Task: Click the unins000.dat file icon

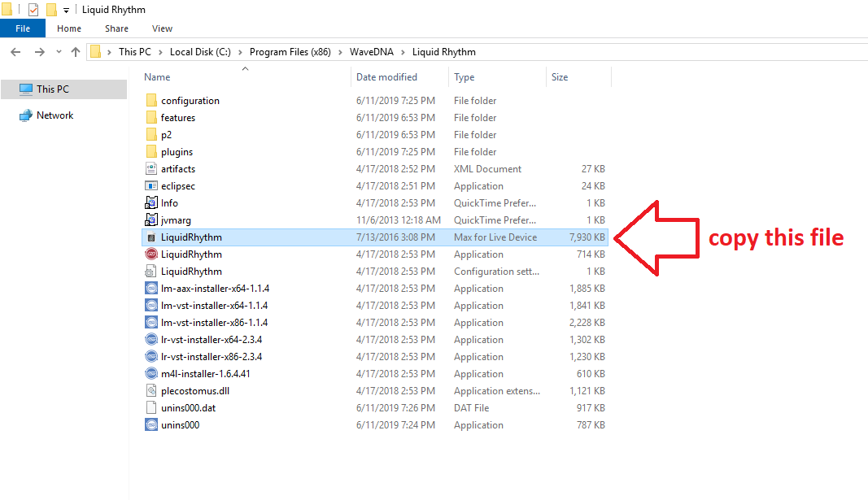Action: [x=151, y=408]
